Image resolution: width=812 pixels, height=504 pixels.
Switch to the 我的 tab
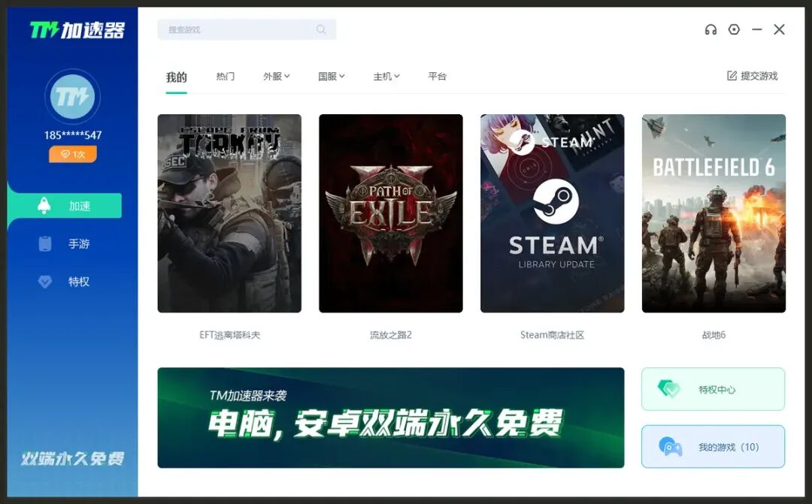pyautogui.click(x=176, y=77)
